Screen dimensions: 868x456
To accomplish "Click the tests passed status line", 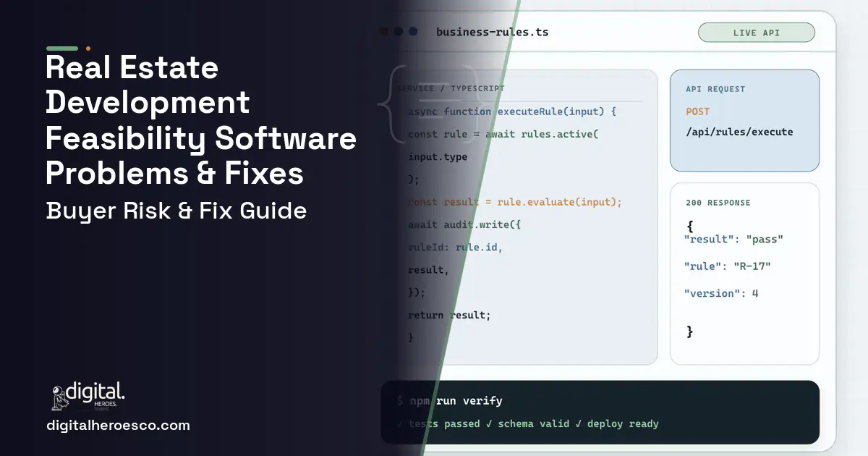I will 527,423.
